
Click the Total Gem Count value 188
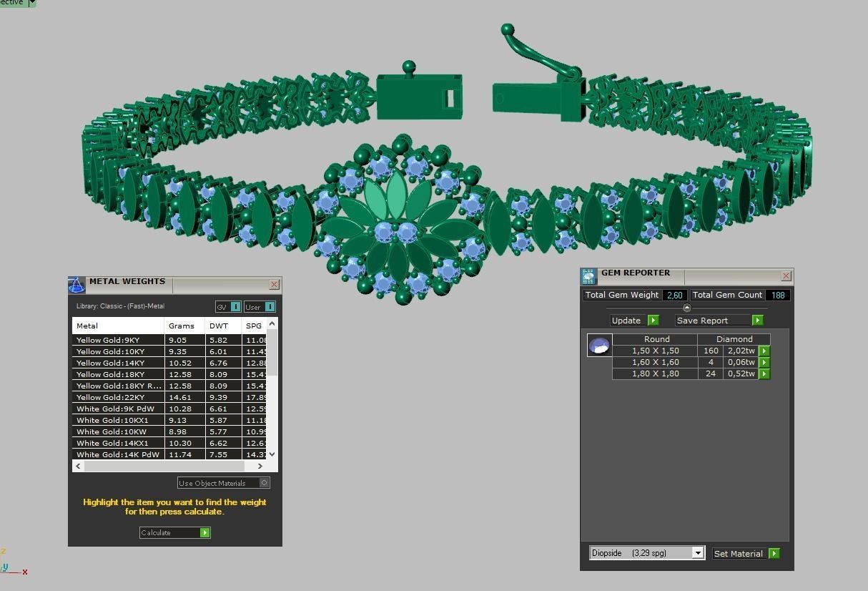pyautogui.click(x=778, y=295)
